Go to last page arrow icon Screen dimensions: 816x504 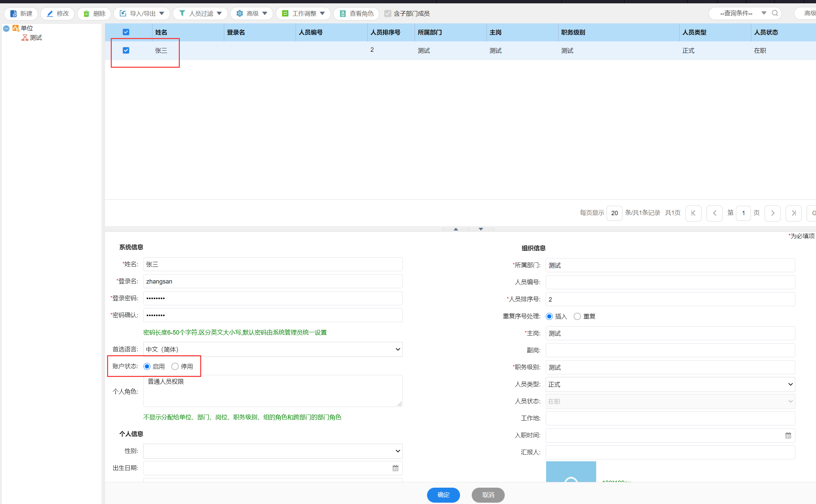click(793, 213)
